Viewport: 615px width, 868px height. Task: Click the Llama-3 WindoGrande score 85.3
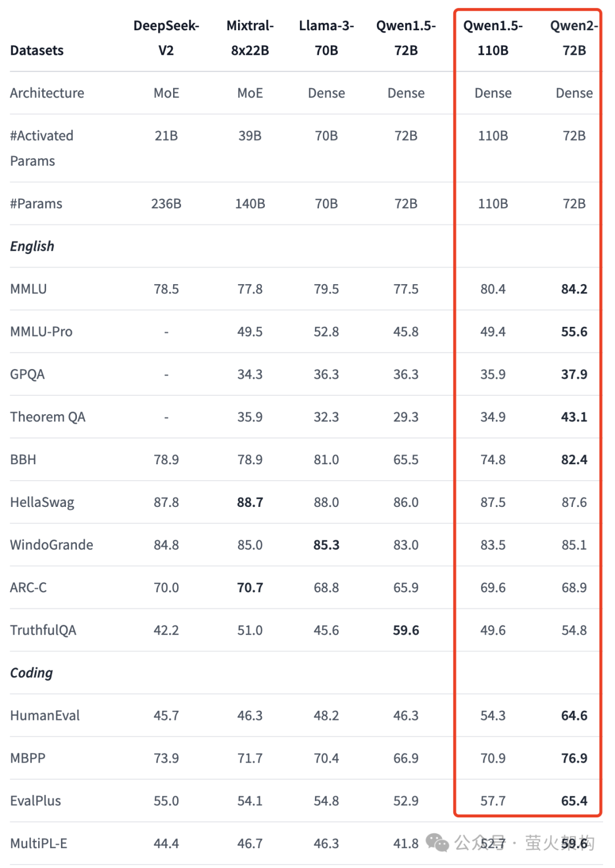coord(326,545)
